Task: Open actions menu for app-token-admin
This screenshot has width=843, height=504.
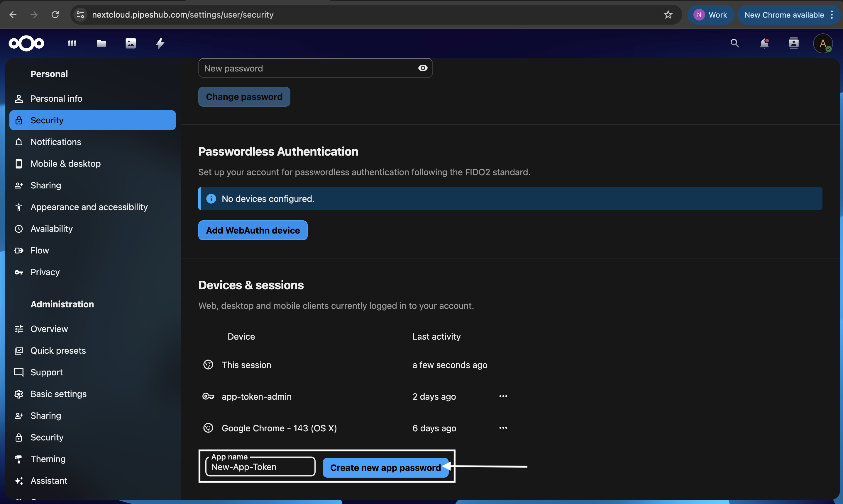Action: [503, 396]
